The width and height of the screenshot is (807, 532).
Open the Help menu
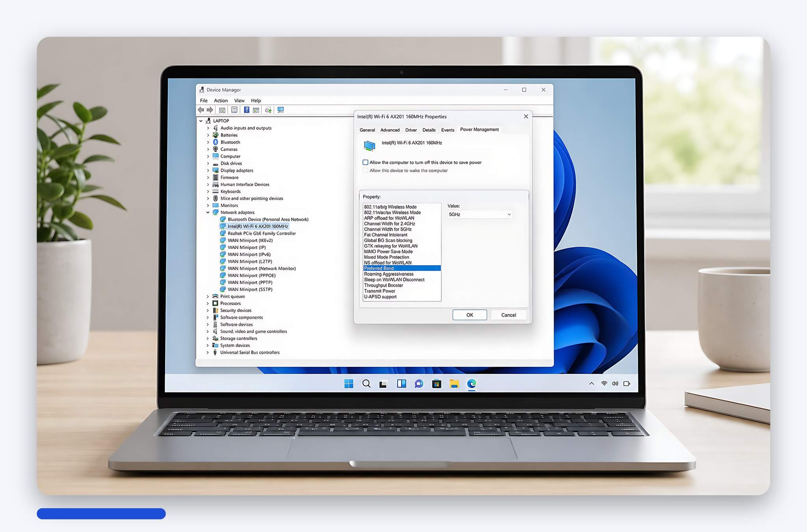pyautogui.click(x=256, y=100)
